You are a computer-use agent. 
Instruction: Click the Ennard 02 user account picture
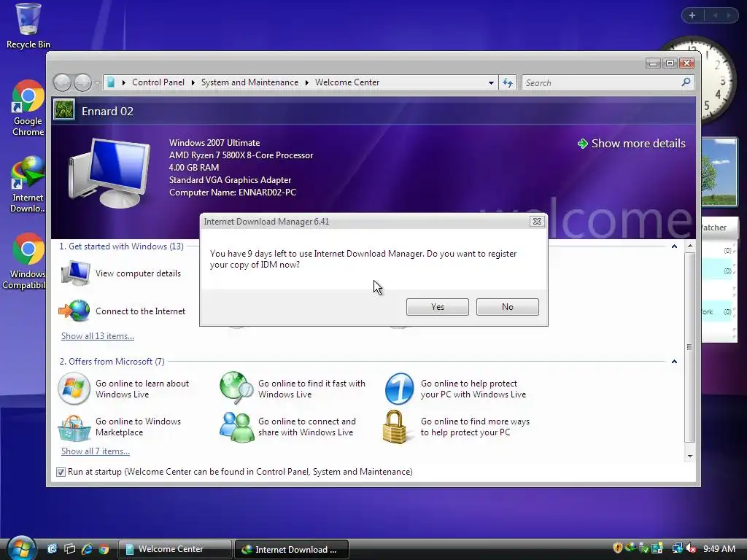point(64,110)
